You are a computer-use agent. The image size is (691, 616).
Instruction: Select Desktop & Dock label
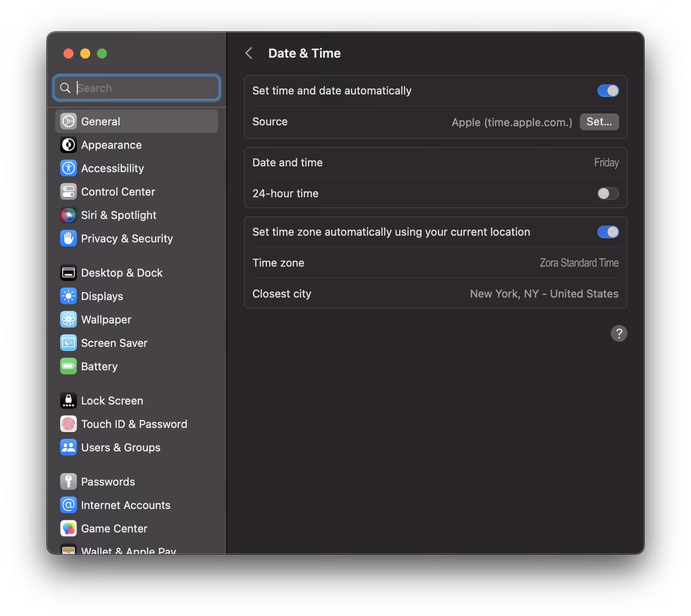point(122,273)
